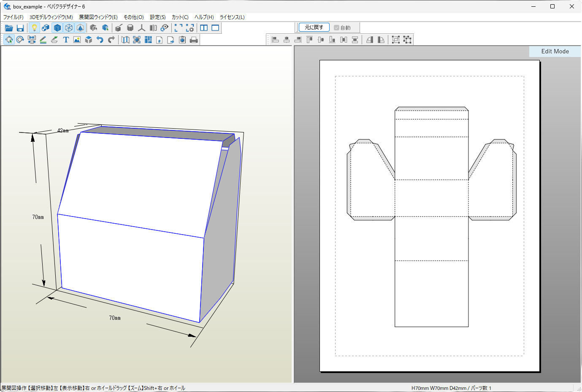The height and width of the screenshot is (392, 582).
Task: Align parts to left edge
Action: point(275,40)
